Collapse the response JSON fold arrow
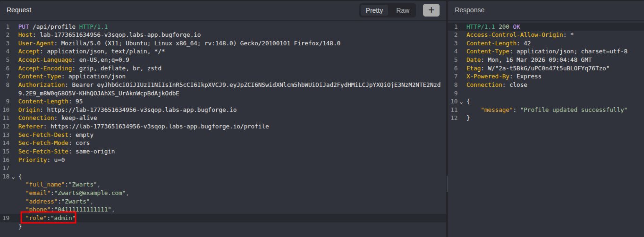This screenshot has height=237, width=644. tap(461, 102)
